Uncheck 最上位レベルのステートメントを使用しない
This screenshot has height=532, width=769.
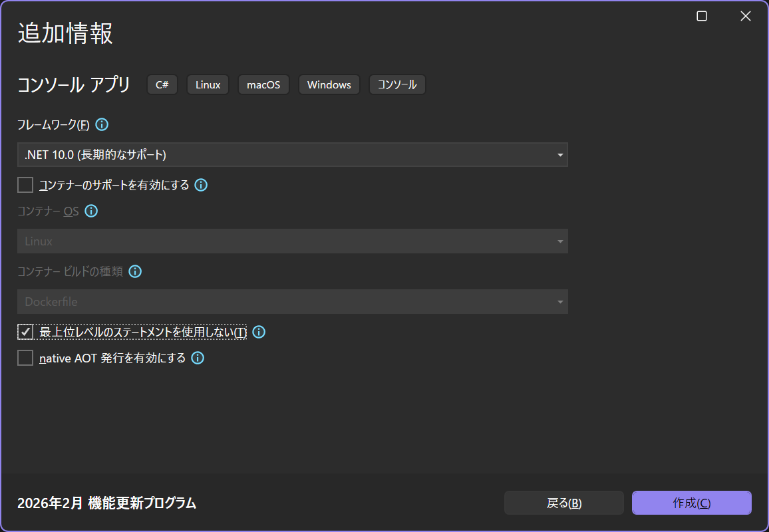25,331
